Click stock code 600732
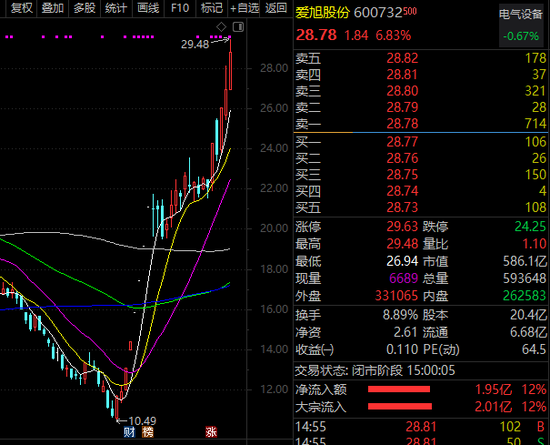This screenshot has height=445, width=550. [x=378, y=13]
